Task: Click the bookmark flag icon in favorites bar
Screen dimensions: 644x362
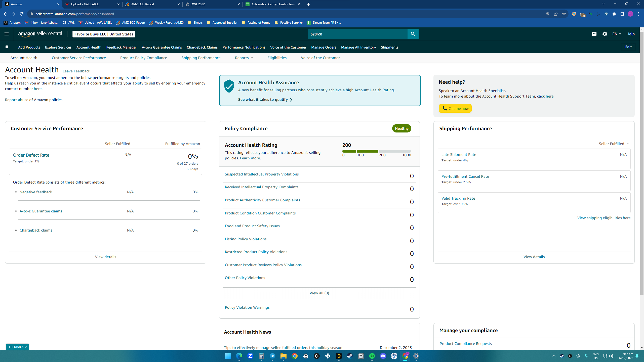Action: tap(7, 47)
